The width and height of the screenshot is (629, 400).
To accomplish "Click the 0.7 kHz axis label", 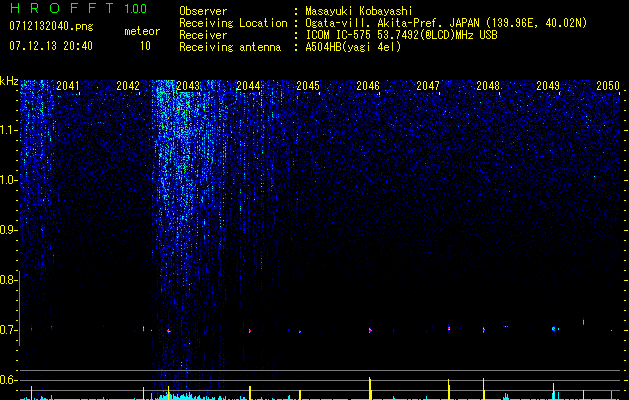I will pyautogui.click(x=8, y=330).
